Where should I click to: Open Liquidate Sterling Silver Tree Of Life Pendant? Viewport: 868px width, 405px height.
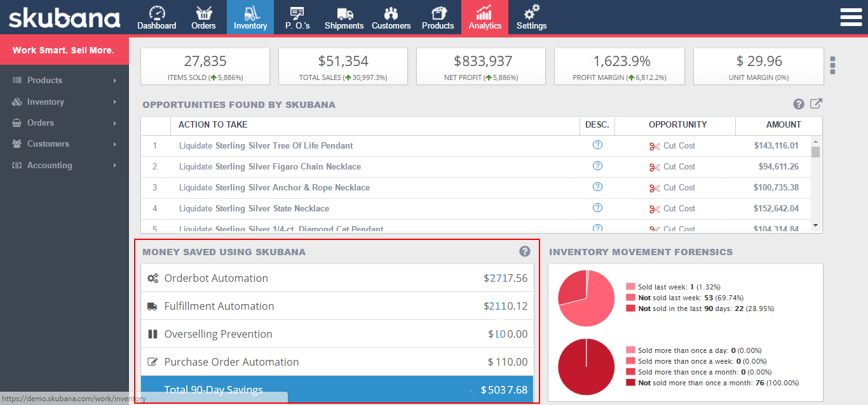click(266, 145)
